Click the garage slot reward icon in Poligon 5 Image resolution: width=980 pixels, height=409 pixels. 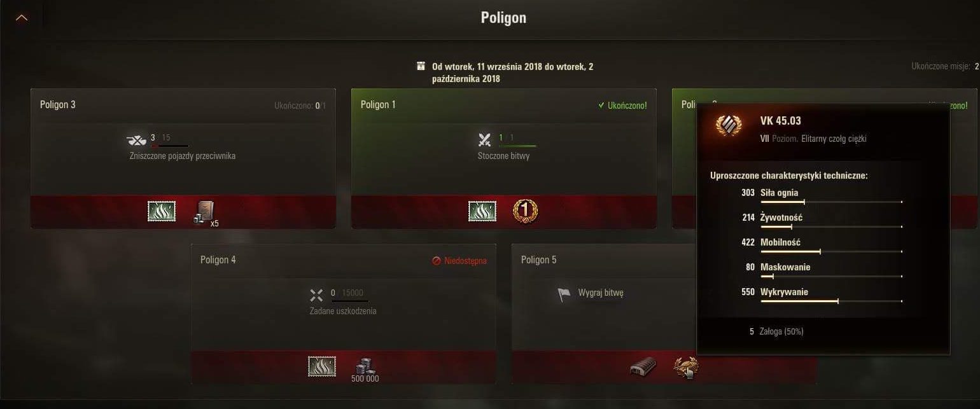[643, 367]
